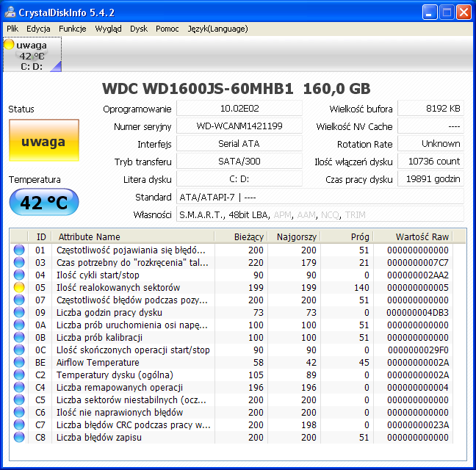Minimize the CrystalDiskInfo window

coord(429,12)
